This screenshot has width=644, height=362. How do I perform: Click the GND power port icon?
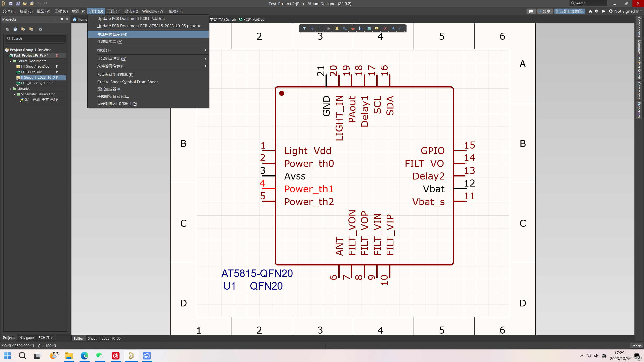point(353,28)
